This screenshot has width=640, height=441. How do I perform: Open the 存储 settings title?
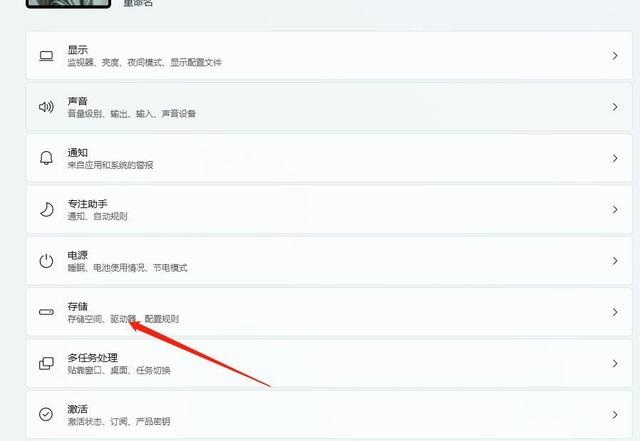click(78, 306)
